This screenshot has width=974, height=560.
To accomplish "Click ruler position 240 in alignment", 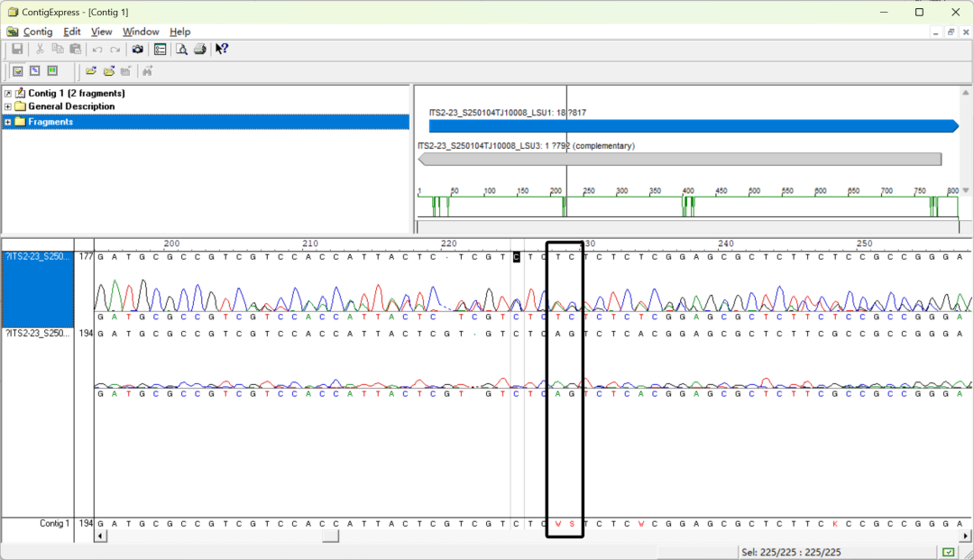I will coord(725,244).
